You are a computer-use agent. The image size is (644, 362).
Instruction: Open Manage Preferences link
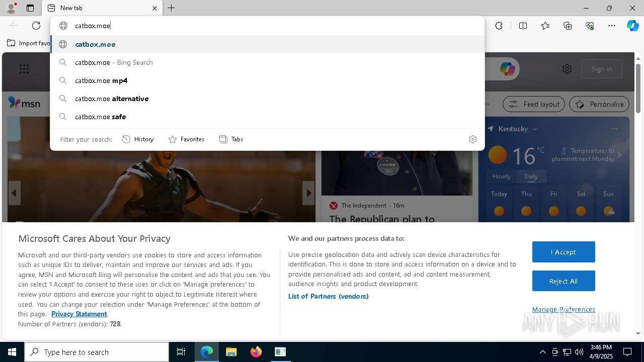click(563, 309)
